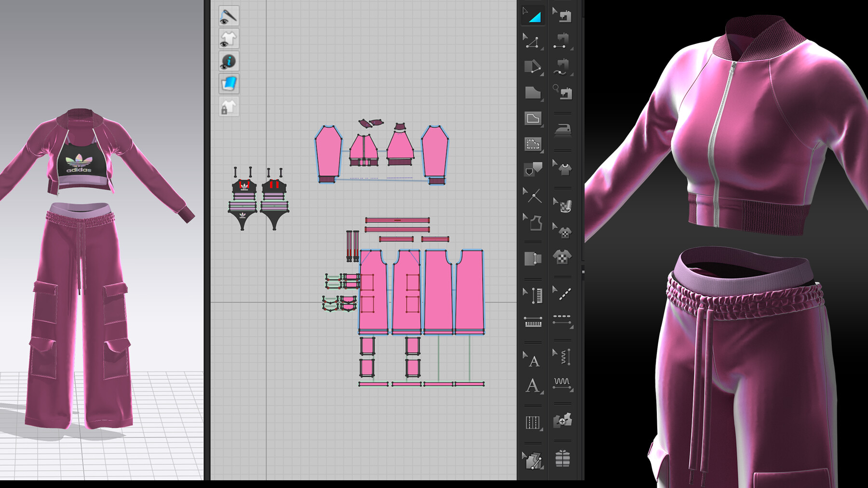Expand the Free Sewing tool flyout
Screen dimensions: 868x488
[571, 74]
